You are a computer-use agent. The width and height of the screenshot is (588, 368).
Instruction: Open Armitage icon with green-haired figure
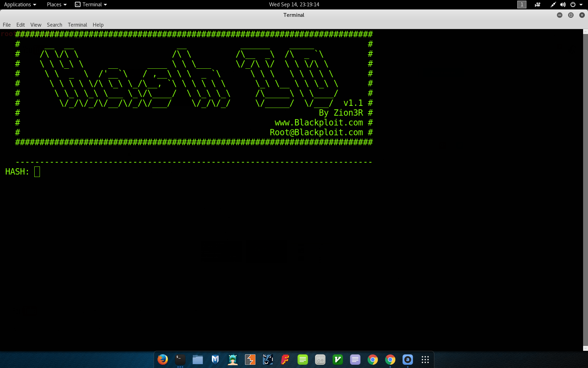pyautogui.click(x=233, y=360)
